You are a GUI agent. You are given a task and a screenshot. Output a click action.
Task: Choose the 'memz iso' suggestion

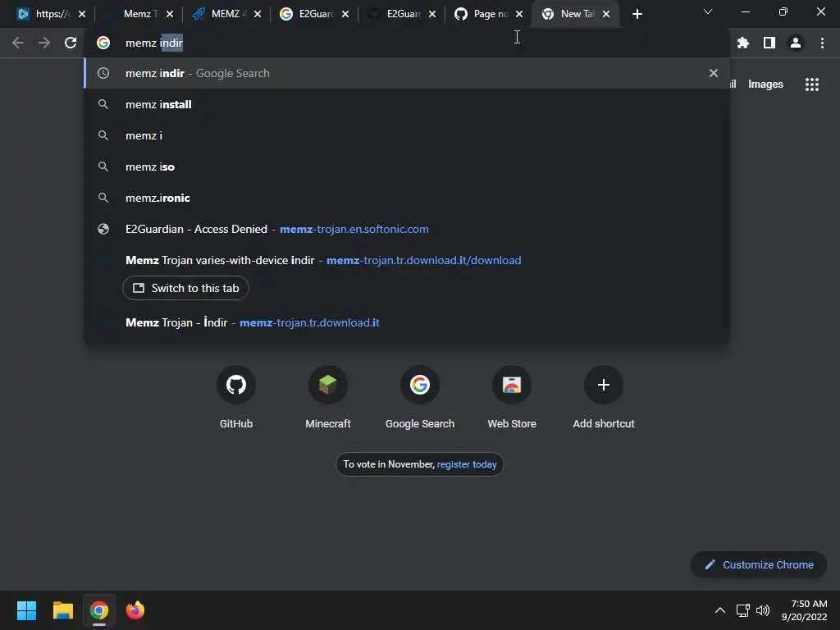tap(407, 167)
